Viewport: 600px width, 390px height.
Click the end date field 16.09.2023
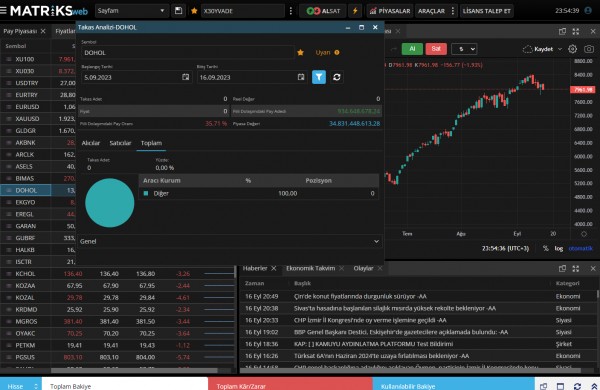252,77
